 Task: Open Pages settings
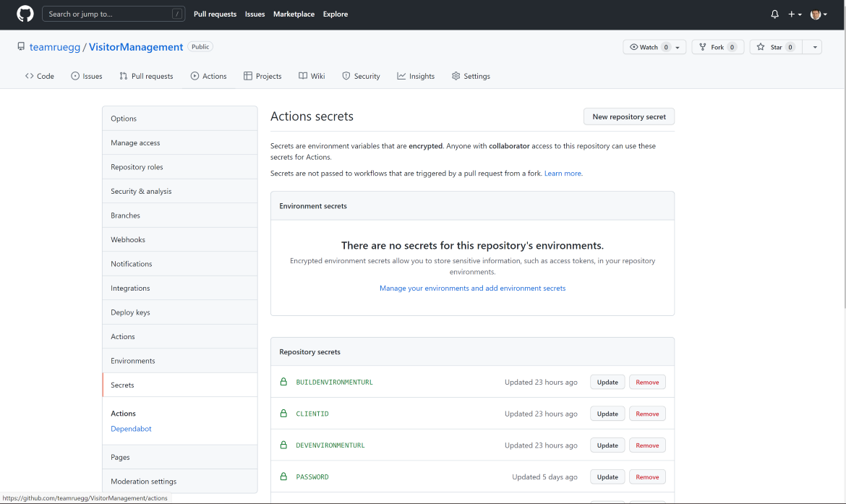pos(179,457)
